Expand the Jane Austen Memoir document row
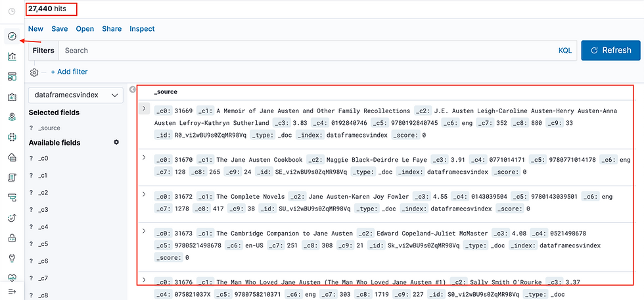The height and width of the screenshot is (300, 644). pos(144,109)
